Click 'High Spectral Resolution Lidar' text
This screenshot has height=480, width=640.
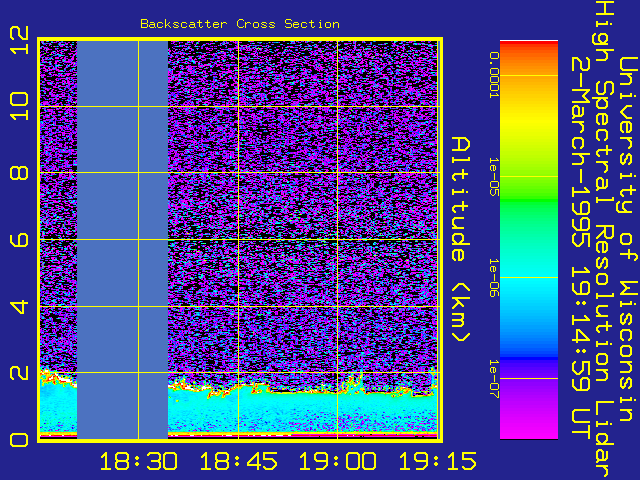pos(604,240)
